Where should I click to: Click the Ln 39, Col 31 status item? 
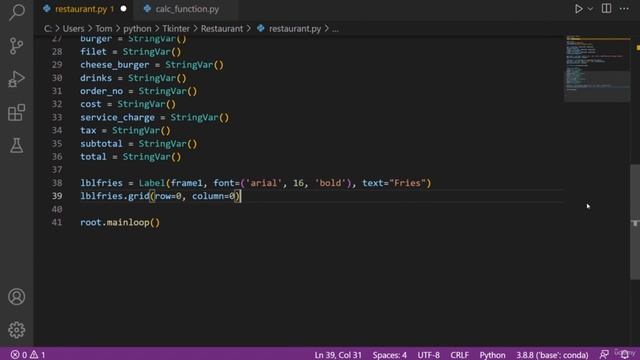tap(338, 355)
